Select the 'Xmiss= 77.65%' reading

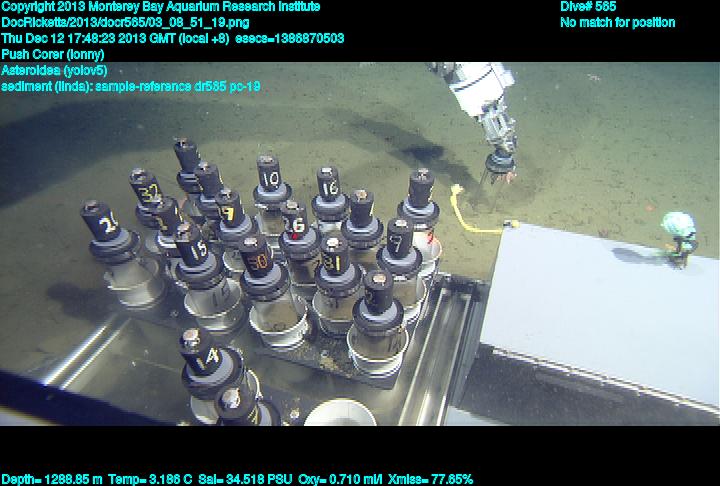point(430,479)
